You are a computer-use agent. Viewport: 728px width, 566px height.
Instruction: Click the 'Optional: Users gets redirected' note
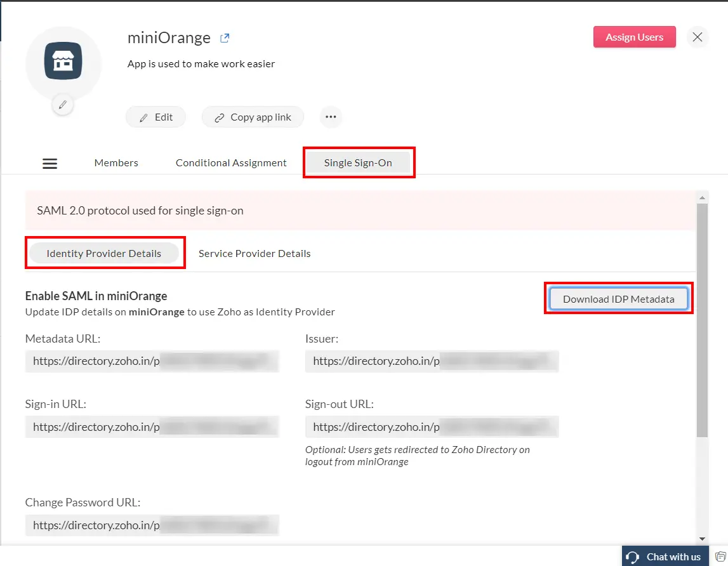click(x=418, y=456)
